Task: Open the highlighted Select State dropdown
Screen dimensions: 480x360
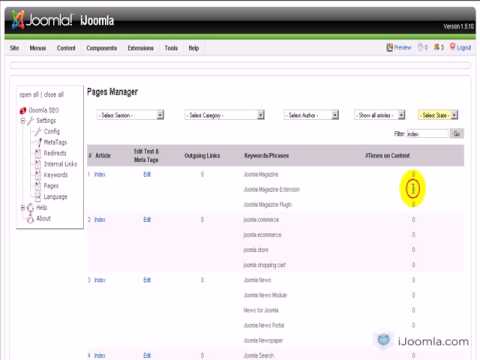Action: coord(438,115)
